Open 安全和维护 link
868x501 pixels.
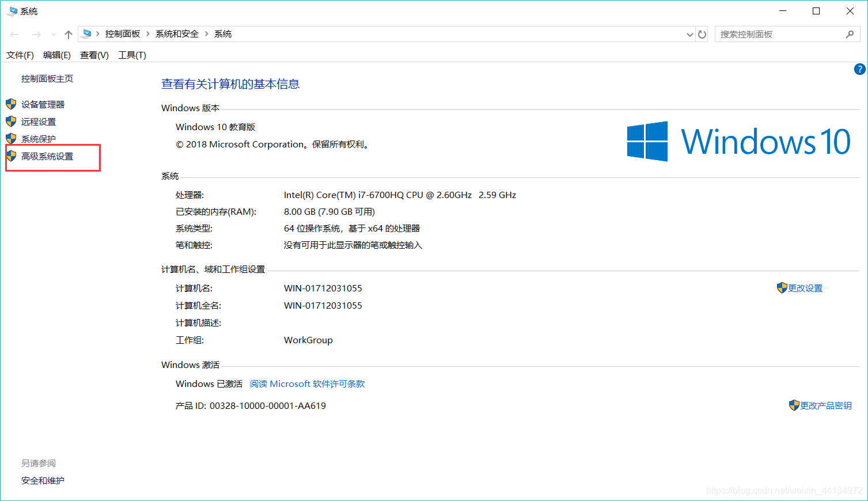click(x=43, y=481)
